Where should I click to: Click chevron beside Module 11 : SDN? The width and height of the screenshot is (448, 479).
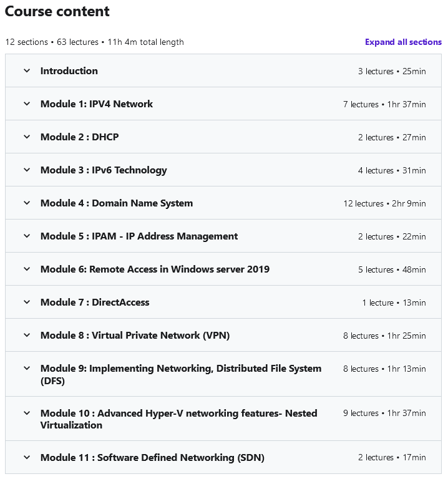click(x=27, y=457)
